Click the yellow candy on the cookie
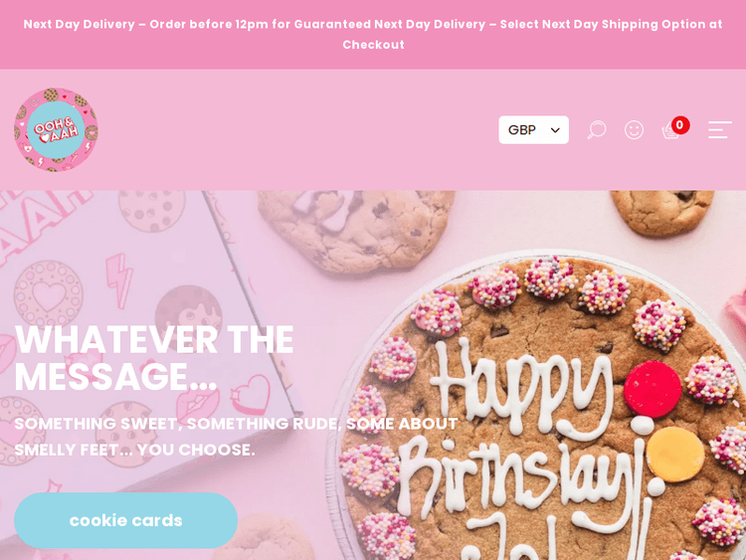Image resolution: width=746 pixels, height=560 pixels. (x=675, y=455)
